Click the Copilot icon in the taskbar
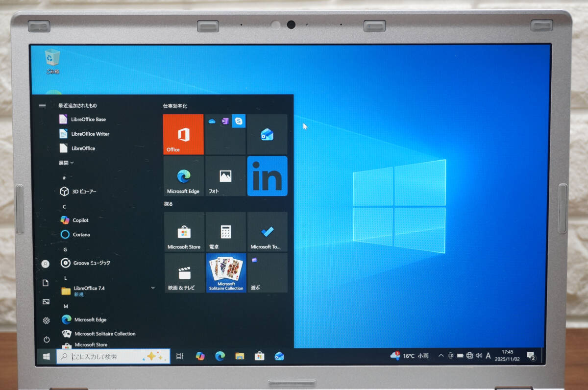Screen dimensions: 588x390 coord(200,356)
